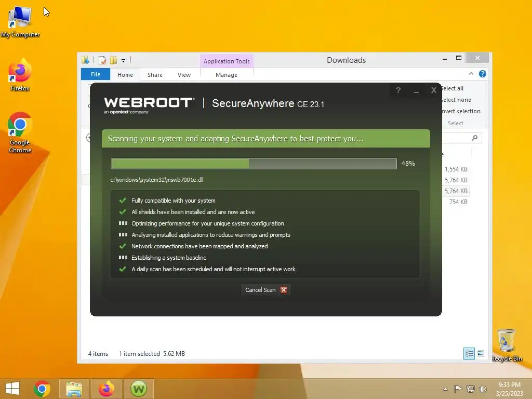Image resolution: width=532 pixels, height=399 pixels.
Task: Minimize the Webroot SecureAnywhere window
Action: pos(416,90)
